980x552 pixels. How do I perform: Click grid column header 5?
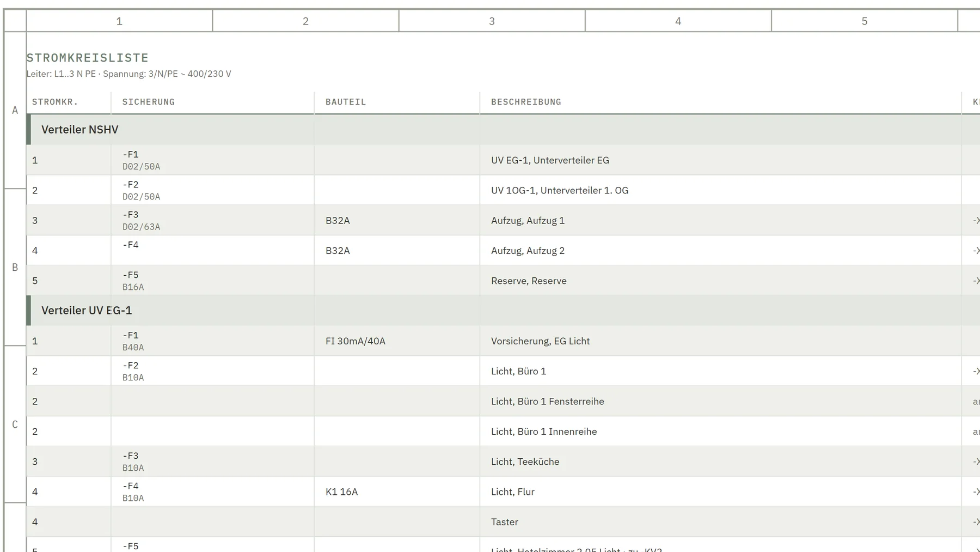click(x=865, y=21)
